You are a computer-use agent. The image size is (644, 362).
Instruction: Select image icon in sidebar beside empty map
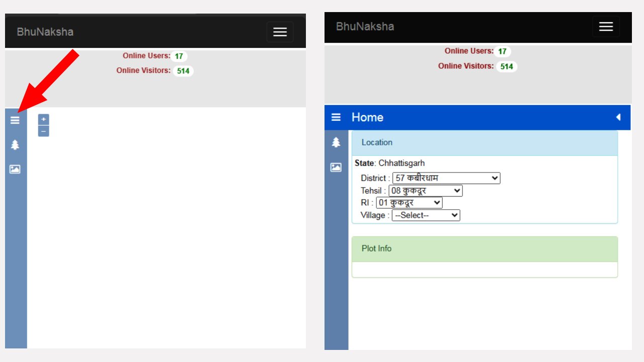point(15,169)
